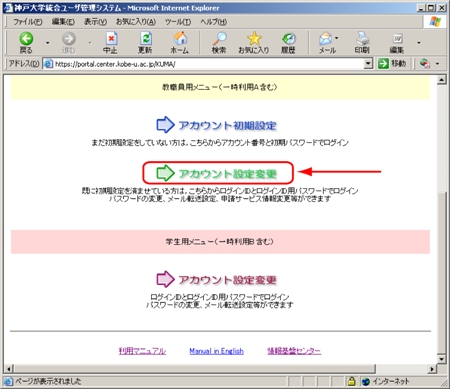Click the page icon in address bar
This screenshot has height=389, width=450.
(x=48, y=64)
